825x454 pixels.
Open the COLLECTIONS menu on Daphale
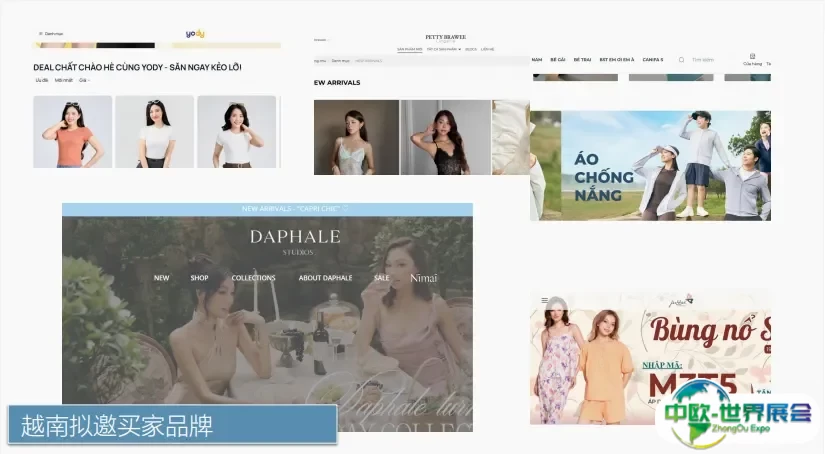254,278
